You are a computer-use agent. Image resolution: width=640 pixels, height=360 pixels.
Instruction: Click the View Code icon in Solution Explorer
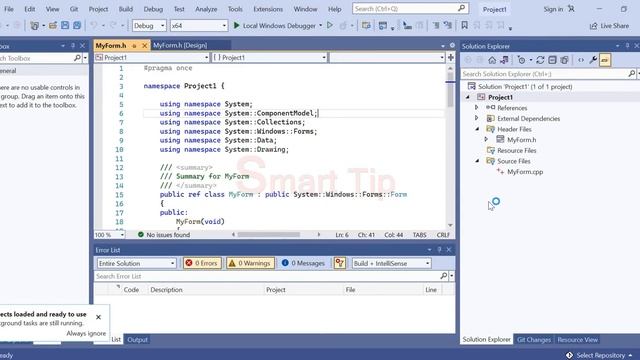(x=581, y=60)
